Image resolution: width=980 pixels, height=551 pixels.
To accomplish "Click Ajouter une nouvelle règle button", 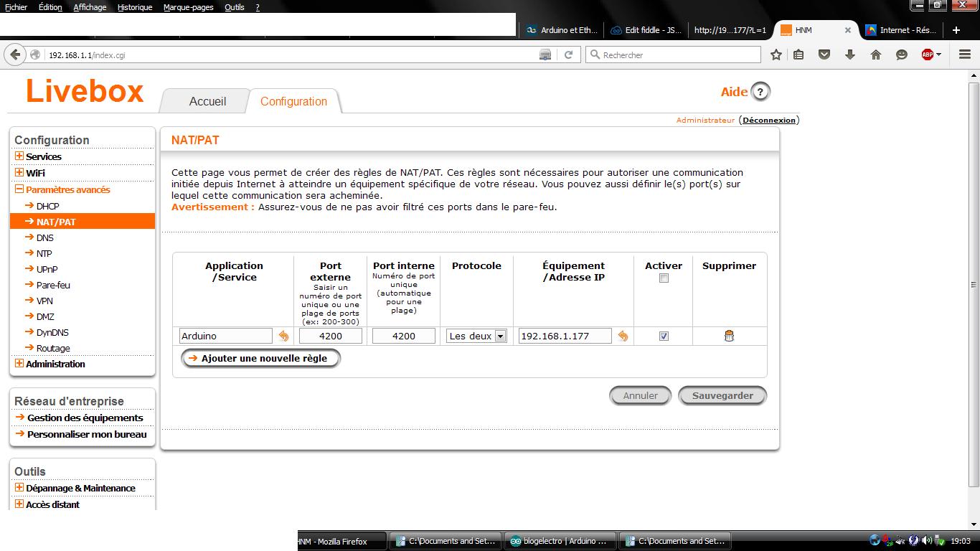I will (x=261, y=358).
